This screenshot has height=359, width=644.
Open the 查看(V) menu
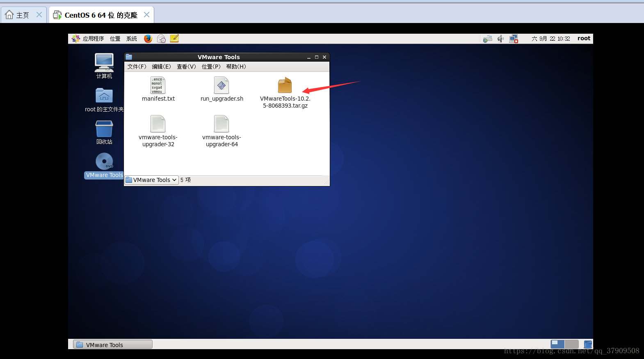pos(186,67)
